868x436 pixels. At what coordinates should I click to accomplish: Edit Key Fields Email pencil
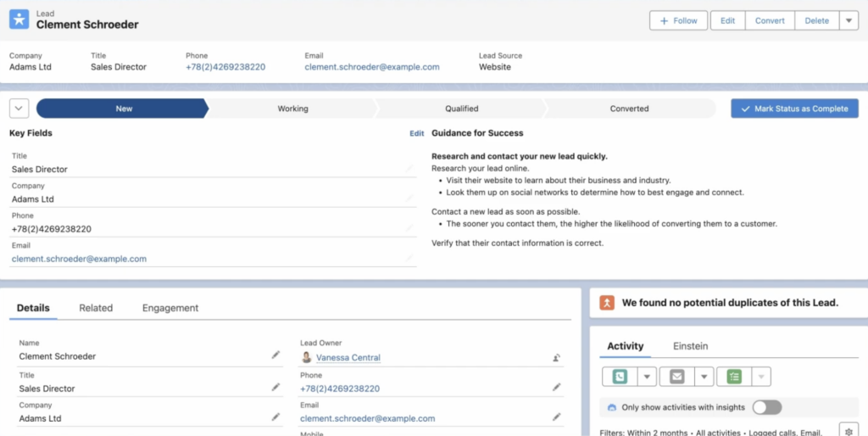pyautogui.click(x=409, y=258)
